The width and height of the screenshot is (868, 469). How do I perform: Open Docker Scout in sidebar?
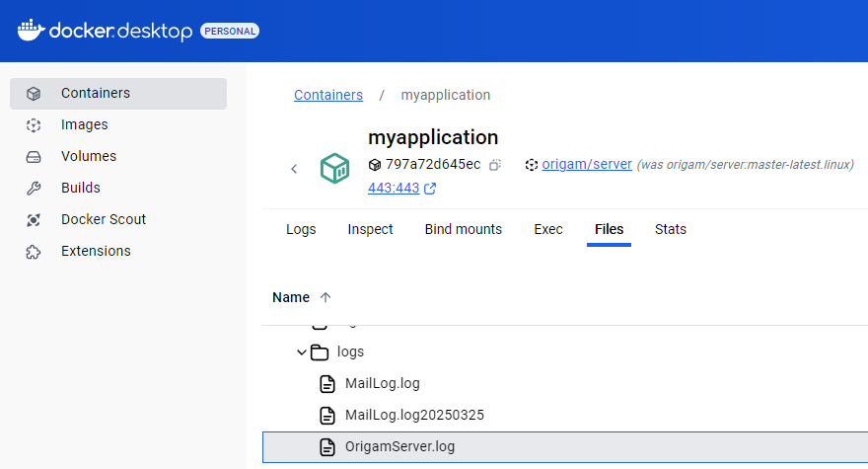pyautogui.click(x=118, y=219)
